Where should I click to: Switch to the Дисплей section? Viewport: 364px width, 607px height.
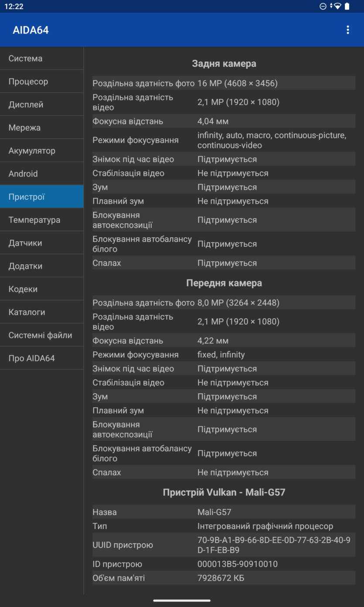tap(42, 105)
